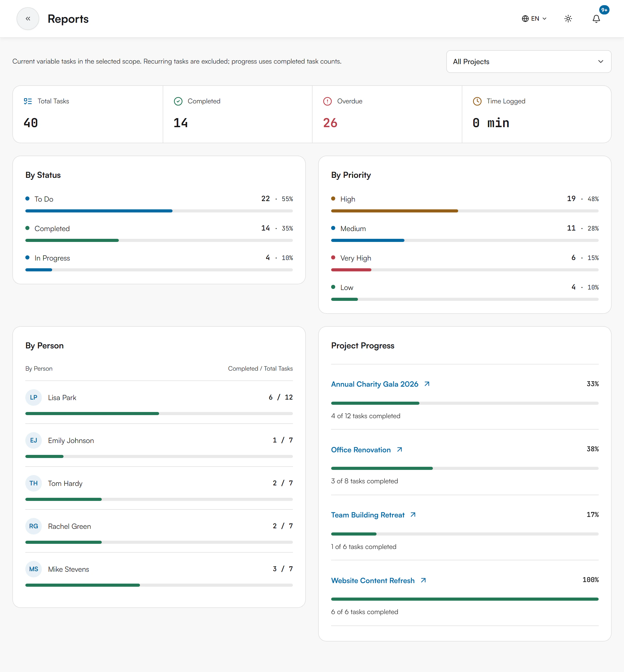Click Lisa Park's 6 / 12 progress bar
624x672 pixels.
[x=159, y=414]
